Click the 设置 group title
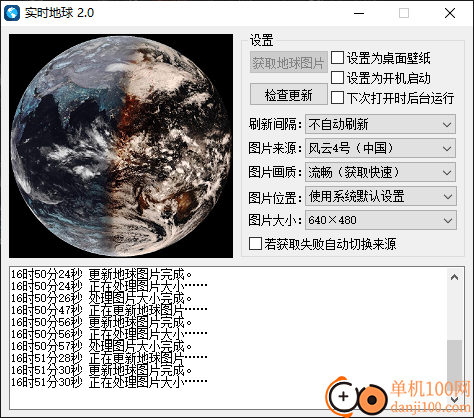The height and width of the screenshot is (418, 474). (262, 40)
